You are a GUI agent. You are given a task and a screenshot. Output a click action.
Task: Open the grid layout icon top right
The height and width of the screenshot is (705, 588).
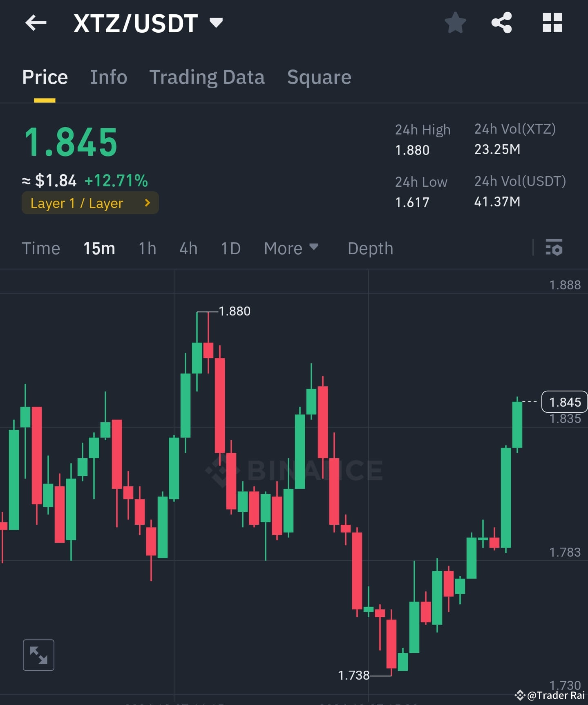click(552, 23)
